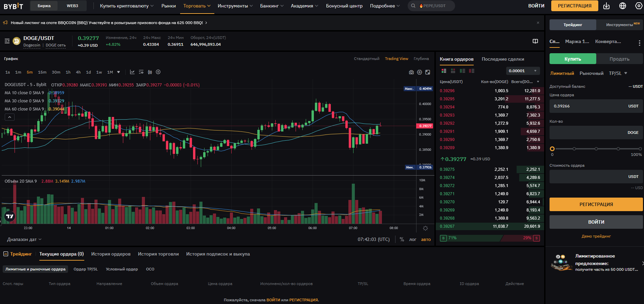The image size is (644, 304).
Task: Toggle percent scale on chart
Action: (x=402, y=239)
